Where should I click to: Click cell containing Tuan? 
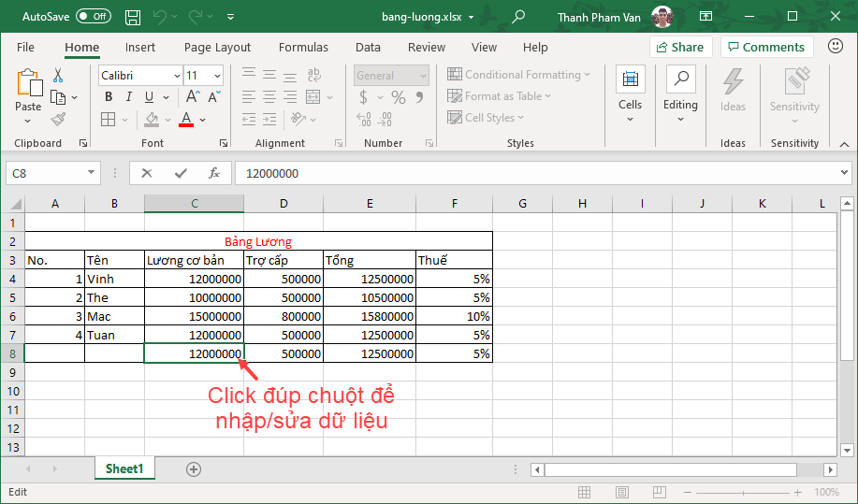coord(114,335)
